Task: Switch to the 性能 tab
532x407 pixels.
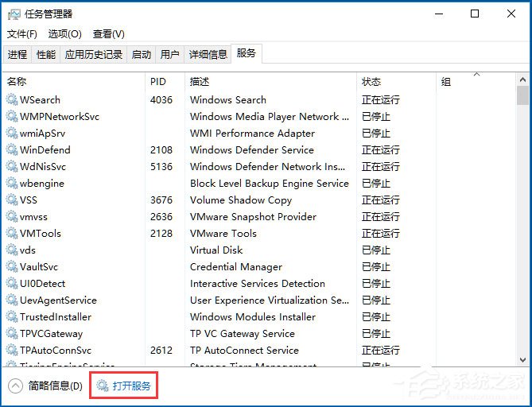Action: [46, 54]
